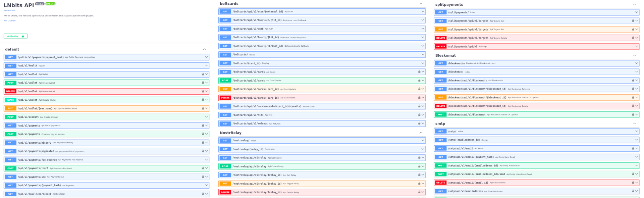644x198 pixels.
Task: Click the lock icon on Api Payments Sse row
Action: click(203, 177)
